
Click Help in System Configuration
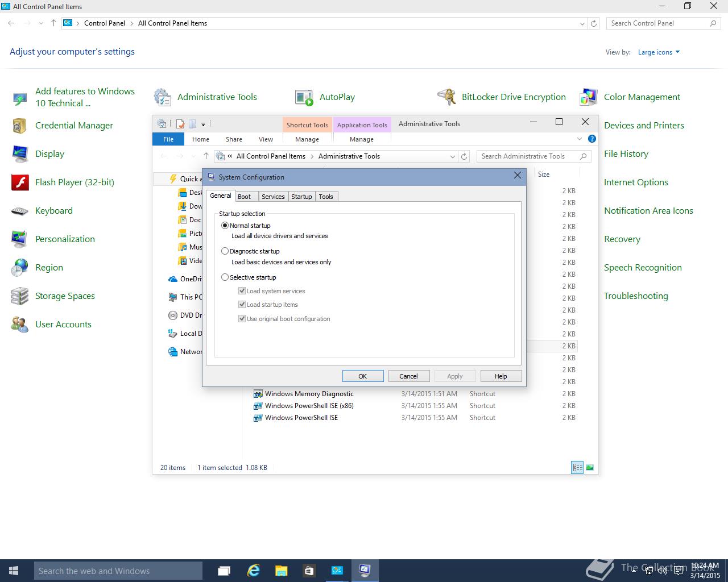pyautogui.click(x=501, y=376)
